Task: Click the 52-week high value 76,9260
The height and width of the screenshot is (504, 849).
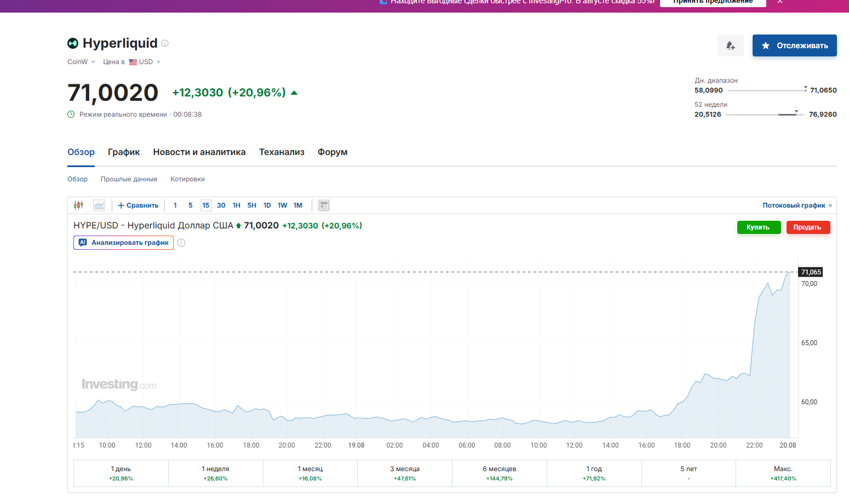Action: [823, 114]
